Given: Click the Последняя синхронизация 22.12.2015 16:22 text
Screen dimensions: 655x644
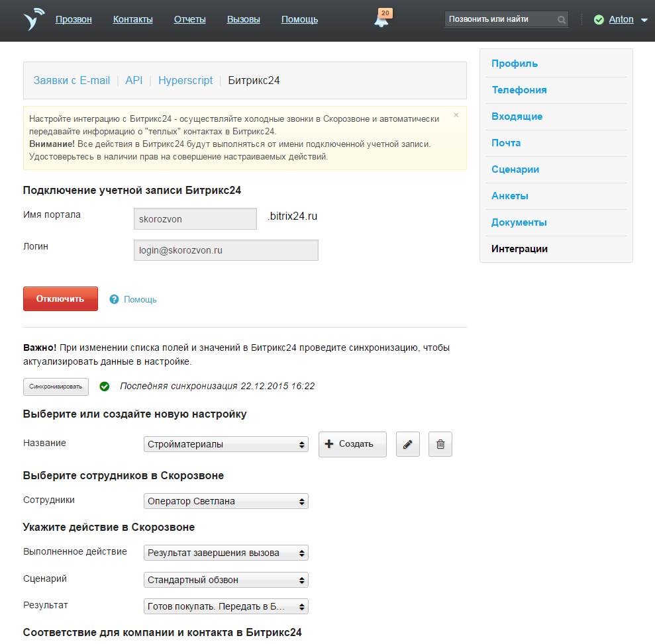Looking at the screenshot, I should pyautogui.click(x=217, y=386).
